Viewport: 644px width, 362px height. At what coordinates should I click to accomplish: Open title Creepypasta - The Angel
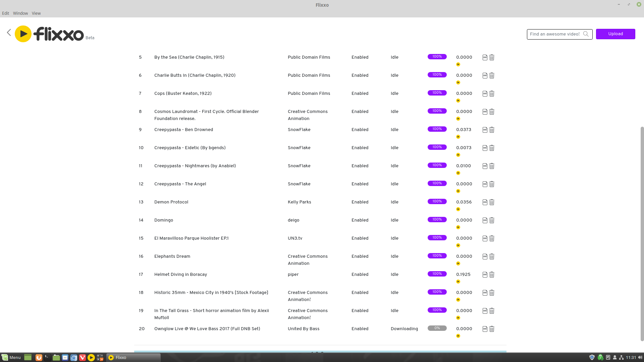pos(180,184)
